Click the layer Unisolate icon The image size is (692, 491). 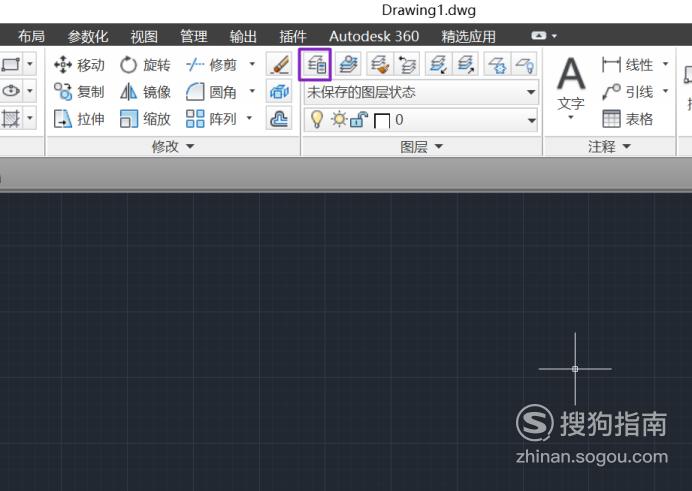(x=465, y=65)
